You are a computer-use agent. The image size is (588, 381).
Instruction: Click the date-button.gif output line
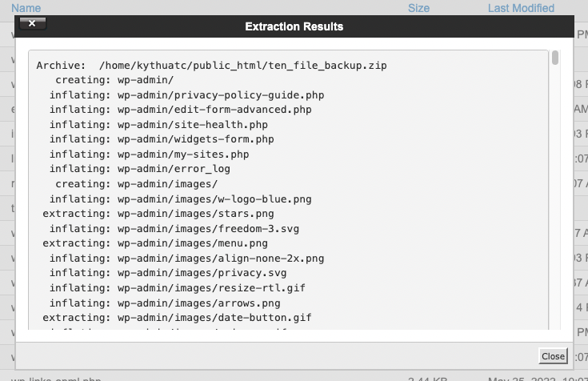(x=177, y=318)
